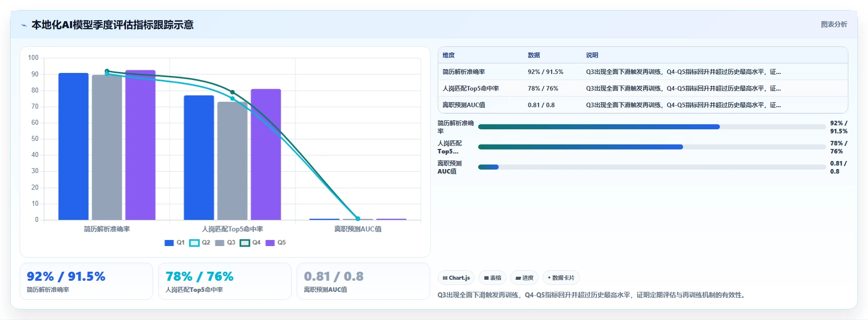Click the Q1 blue bar for 简历解析准确率
The height and width of the screenshot is (320, 868).
point(74,146)
